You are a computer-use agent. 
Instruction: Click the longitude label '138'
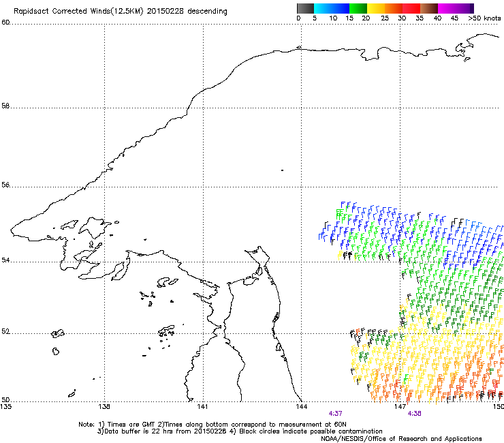click(104, 407)
